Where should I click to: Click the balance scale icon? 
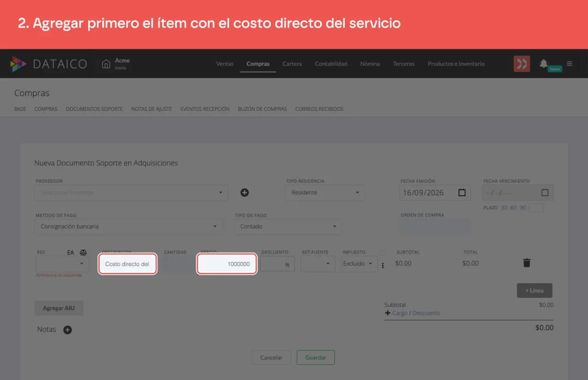coord(83,252)
